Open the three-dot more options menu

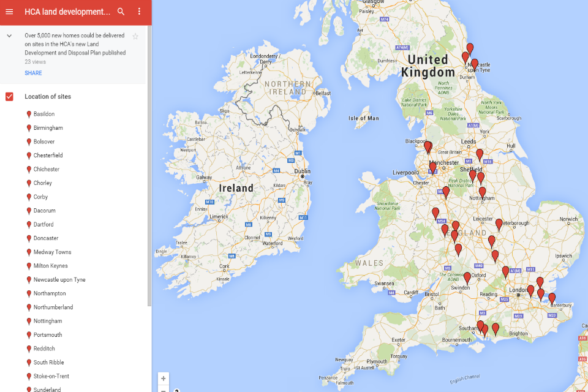click(139, 12)
